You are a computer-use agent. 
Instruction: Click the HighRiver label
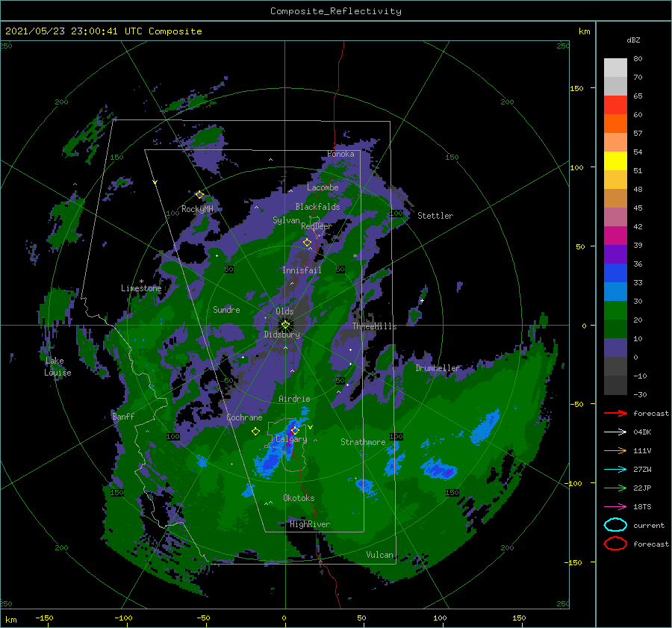pos(310,524)
